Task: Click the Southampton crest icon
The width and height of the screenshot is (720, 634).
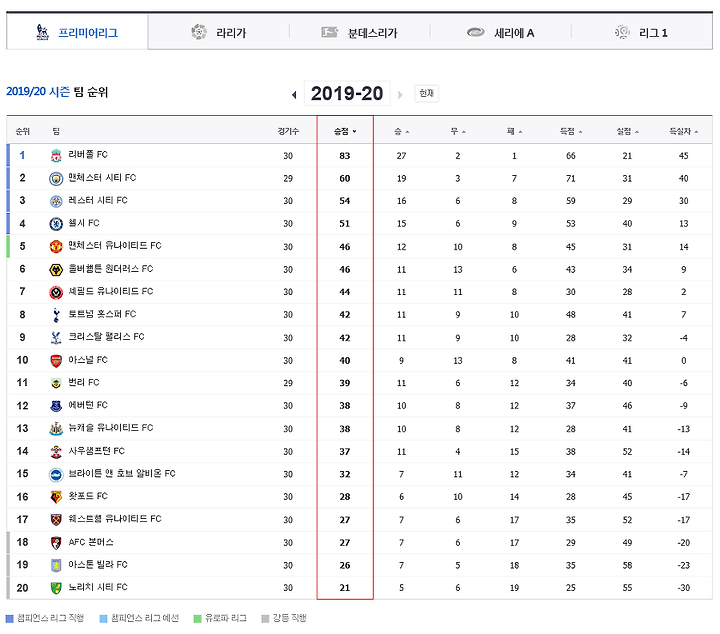Action: pyautogui.click(x=56, y=451)
